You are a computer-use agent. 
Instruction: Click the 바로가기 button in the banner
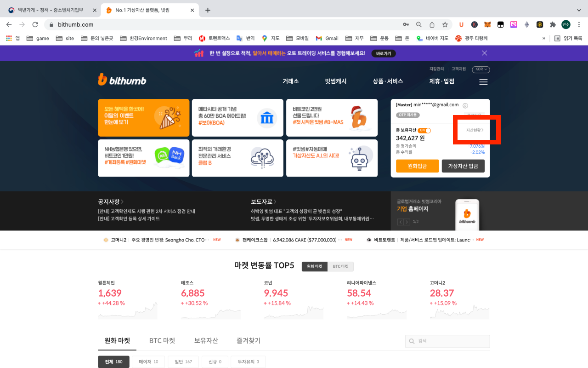tap(384, 53)
